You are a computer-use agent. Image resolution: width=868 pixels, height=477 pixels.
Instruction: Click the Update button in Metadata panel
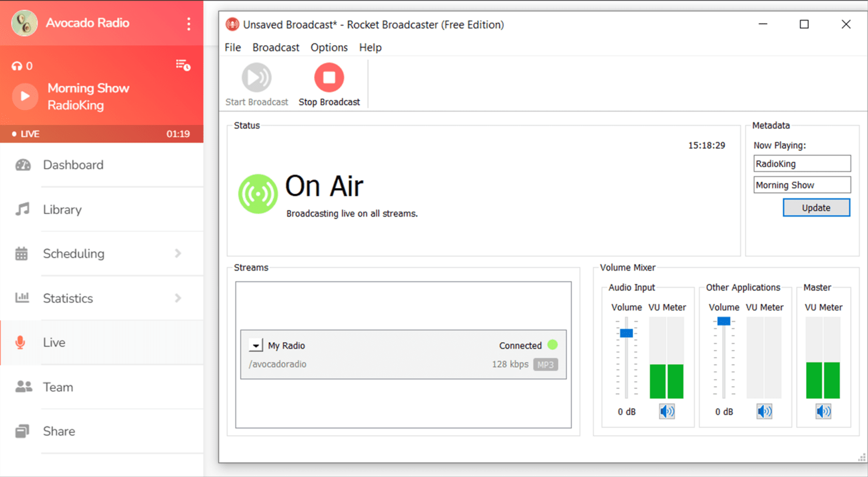816,208
